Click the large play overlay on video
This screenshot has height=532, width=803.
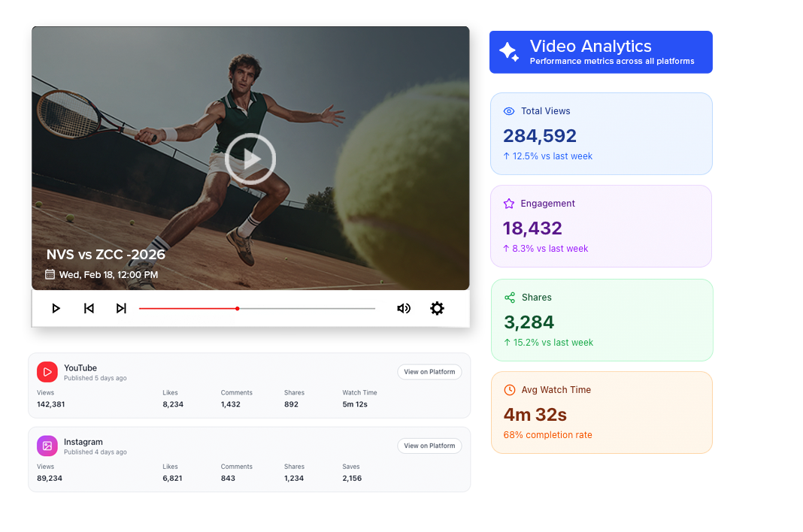pos(250,159)
